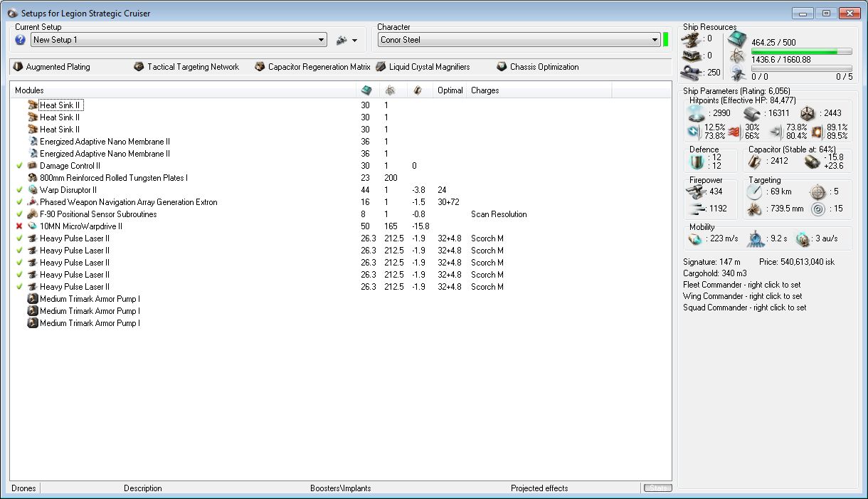The height and width of the screenshot is (499, 868).
Task: Select the 800mm Reinforced Rolled Tungsten Plates row
Action: coord(341,178)
